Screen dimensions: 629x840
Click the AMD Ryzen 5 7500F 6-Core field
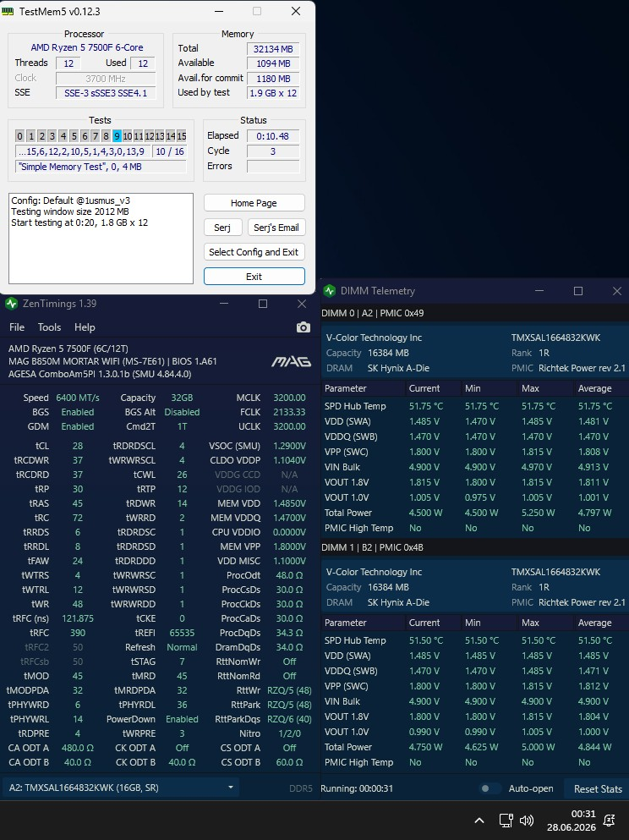point(87,47)
